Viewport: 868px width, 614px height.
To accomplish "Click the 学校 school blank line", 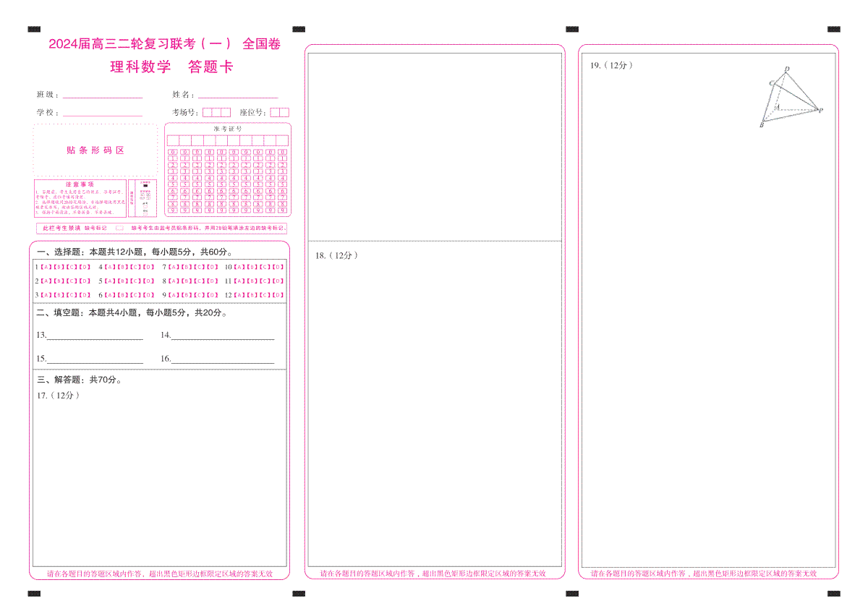I will tap(102, 113).
